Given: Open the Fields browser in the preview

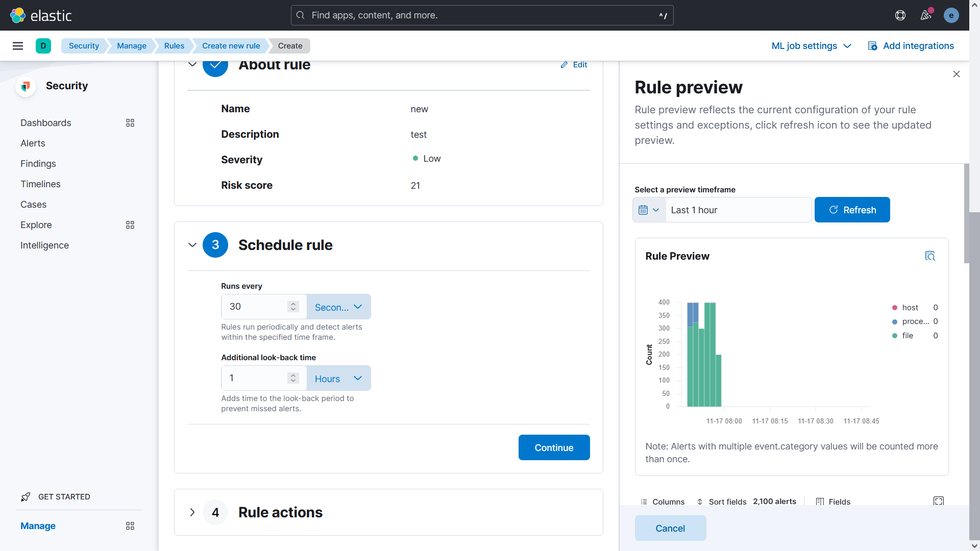Looking at the screenshot, I should pos(832,502).
